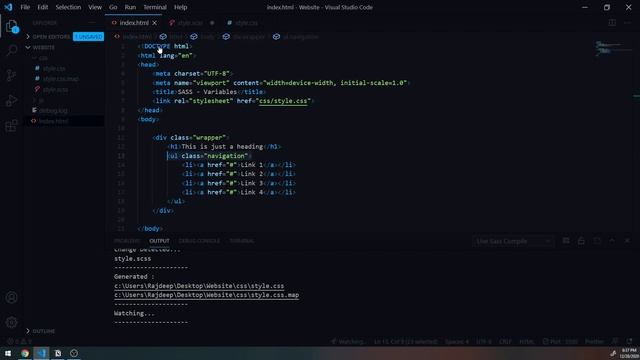The height and width of the screenshot is (360, 640).
Task: Open the generated style.css path link
Action: (199, 286)
